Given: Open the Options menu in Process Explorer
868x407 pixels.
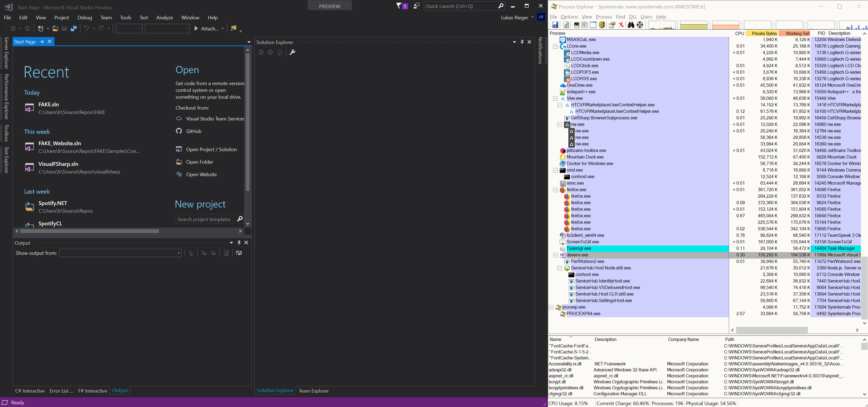Looking at the screenshot, I should click(569, 17).
